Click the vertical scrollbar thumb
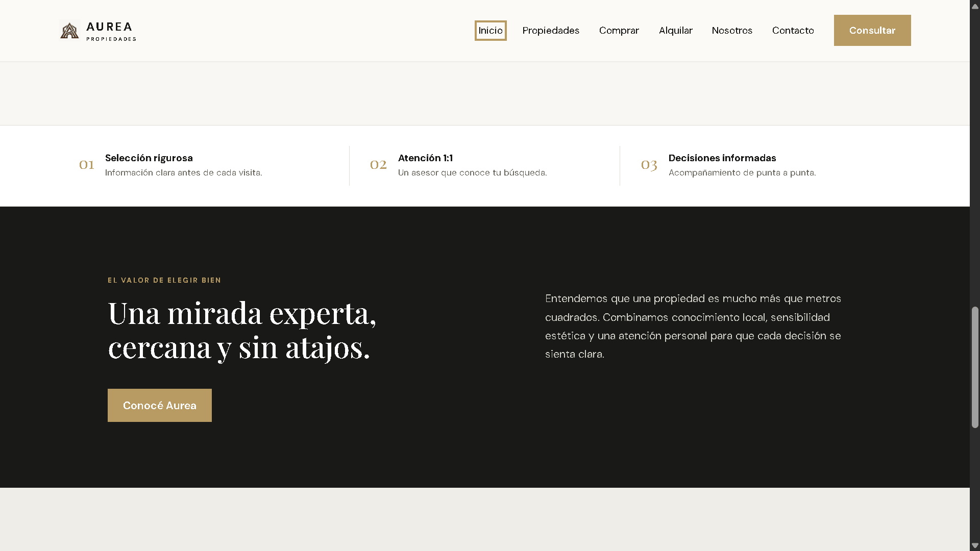 tap(975, 367)
